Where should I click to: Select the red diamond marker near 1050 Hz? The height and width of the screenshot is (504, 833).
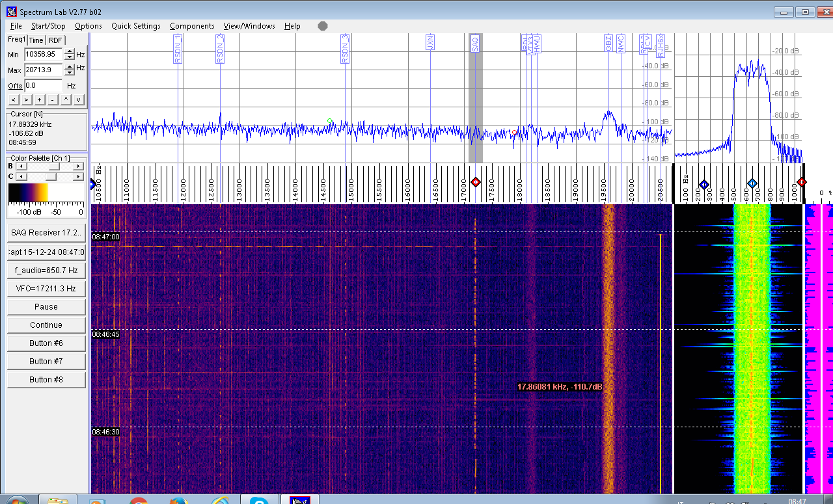point(802,183)
